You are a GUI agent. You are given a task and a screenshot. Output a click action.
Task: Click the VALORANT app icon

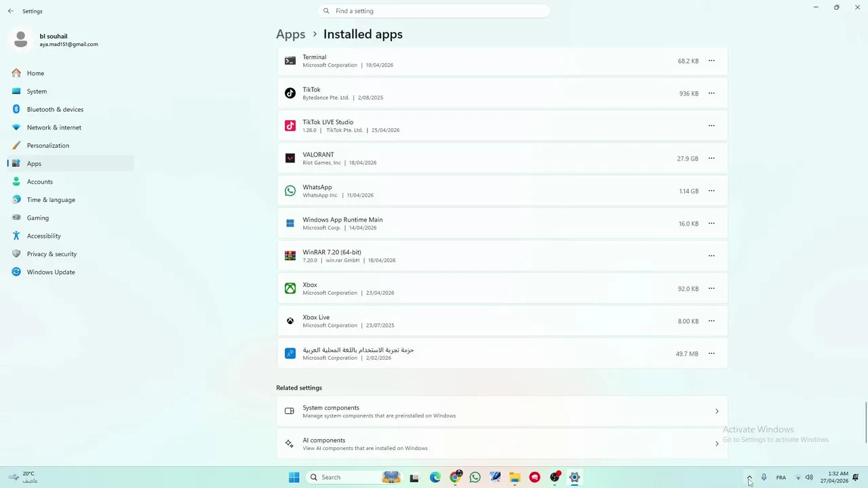tap(290, 159)
